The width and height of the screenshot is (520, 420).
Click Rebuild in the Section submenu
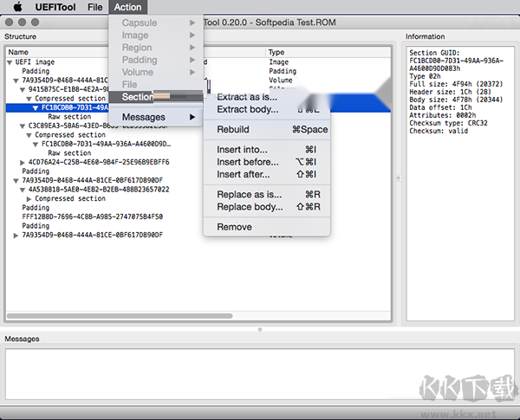point(232,130)
